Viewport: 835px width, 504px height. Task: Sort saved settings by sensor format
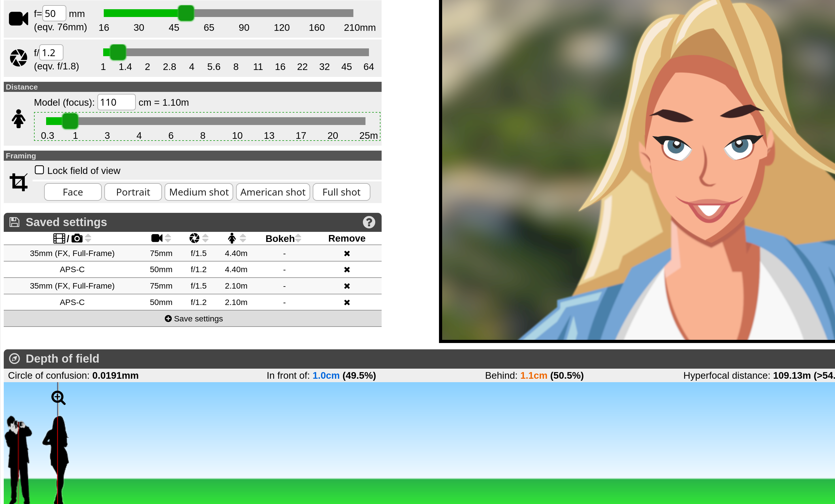coord(88,238)
